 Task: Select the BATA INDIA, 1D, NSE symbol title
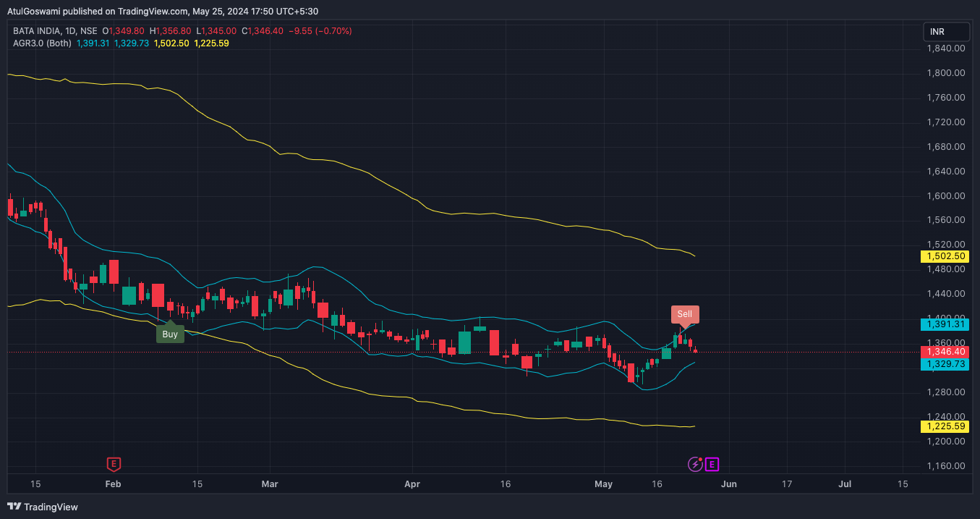click(x=55, y=31)
